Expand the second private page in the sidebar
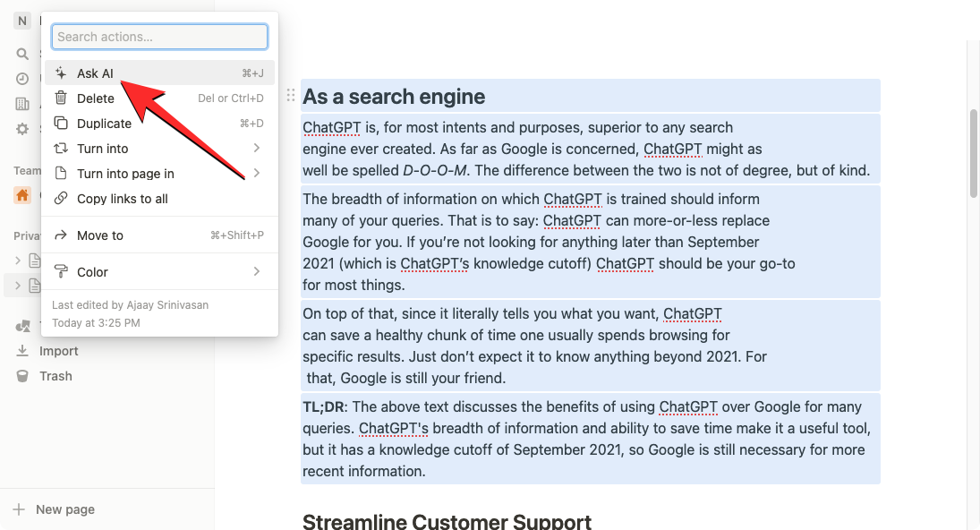Viewport: 980px width, 530px height. (18, 286)
